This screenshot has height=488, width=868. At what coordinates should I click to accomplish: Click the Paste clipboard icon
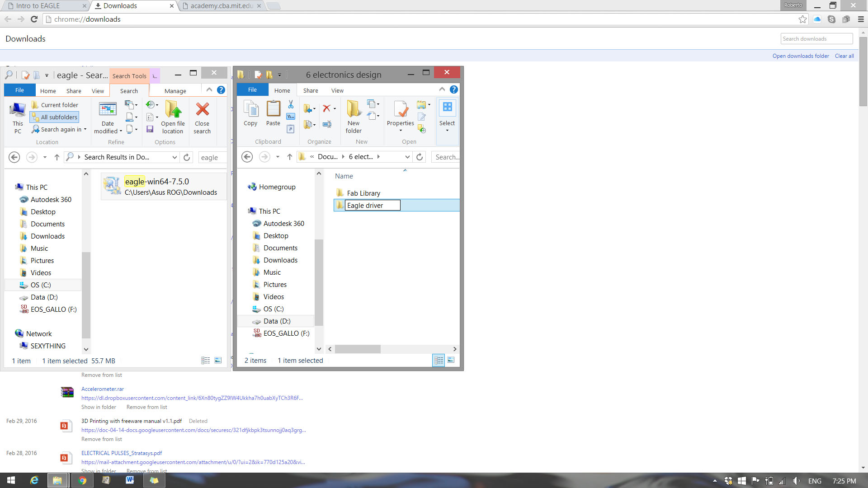(273, 109)
